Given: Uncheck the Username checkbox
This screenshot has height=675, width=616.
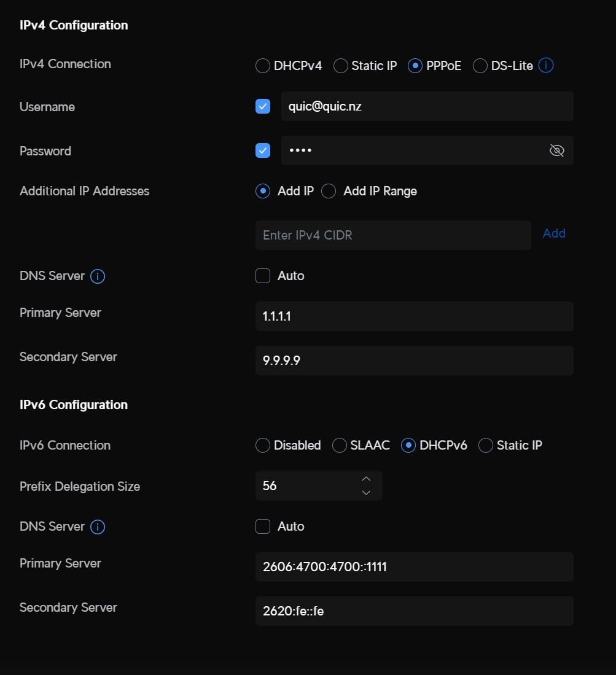Looking at the screenshot, I should coord(262,106).
